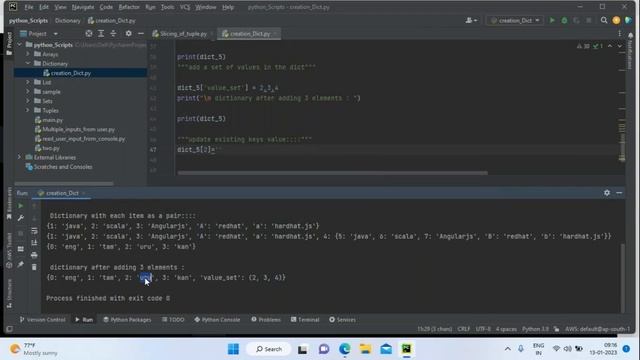Open the Notifications bell on right sidebar
640x360 pixels.
pos(630,36)
